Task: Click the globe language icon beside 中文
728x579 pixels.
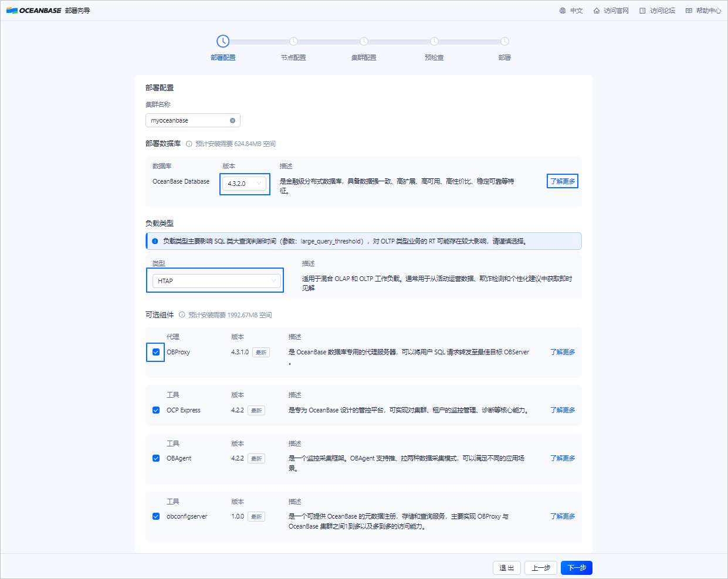Action: [563, 11]
